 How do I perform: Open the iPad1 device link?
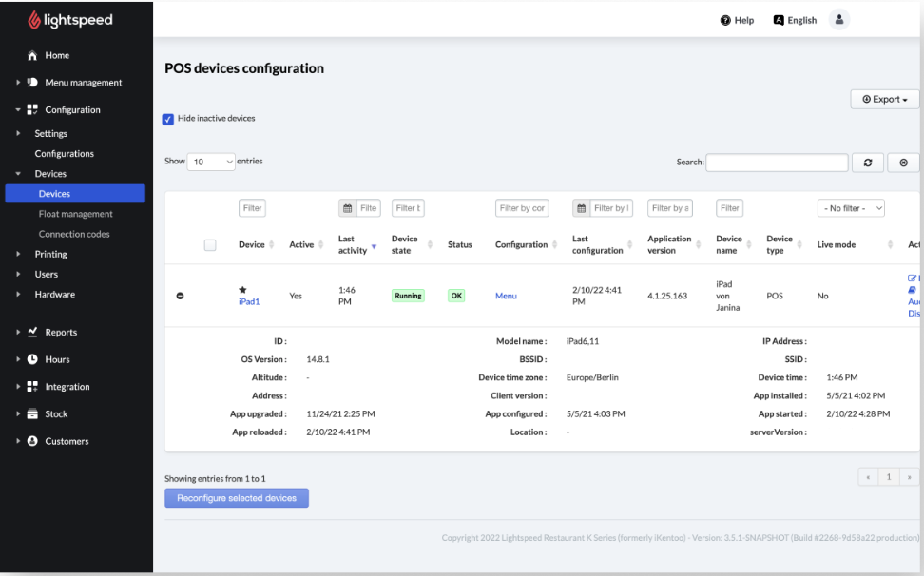[x=249, y=301]
